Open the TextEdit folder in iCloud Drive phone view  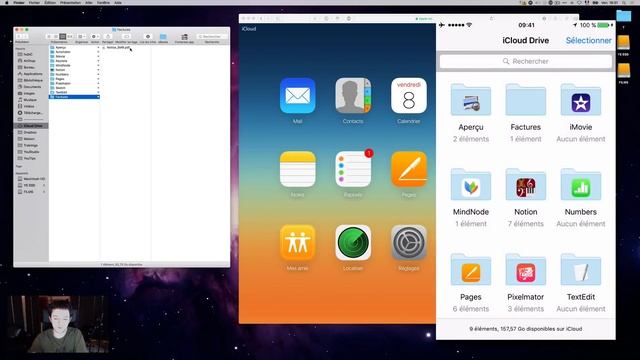point(581,270)
